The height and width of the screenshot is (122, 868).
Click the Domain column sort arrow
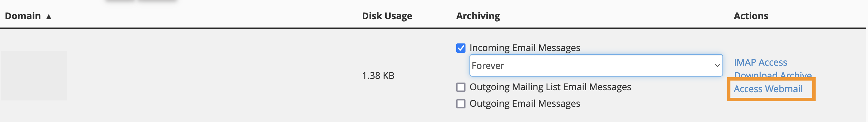click(49, 17)
